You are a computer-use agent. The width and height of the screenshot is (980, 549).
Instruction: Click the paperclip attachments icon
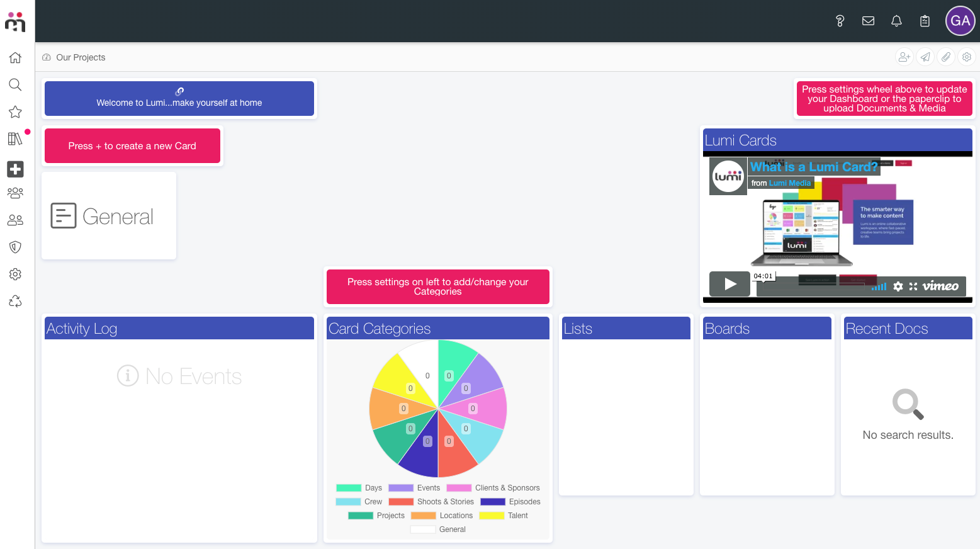coord(946,57)
